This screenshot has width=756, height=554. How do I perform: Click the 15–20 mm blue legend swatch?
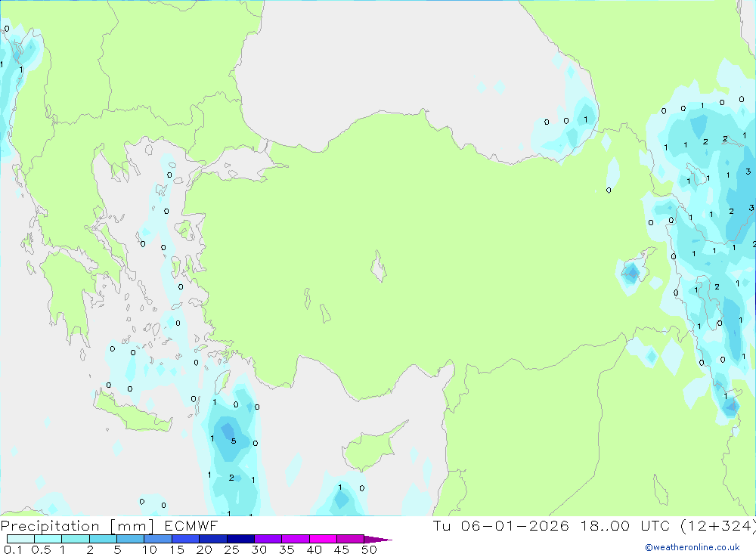(186, 539)
